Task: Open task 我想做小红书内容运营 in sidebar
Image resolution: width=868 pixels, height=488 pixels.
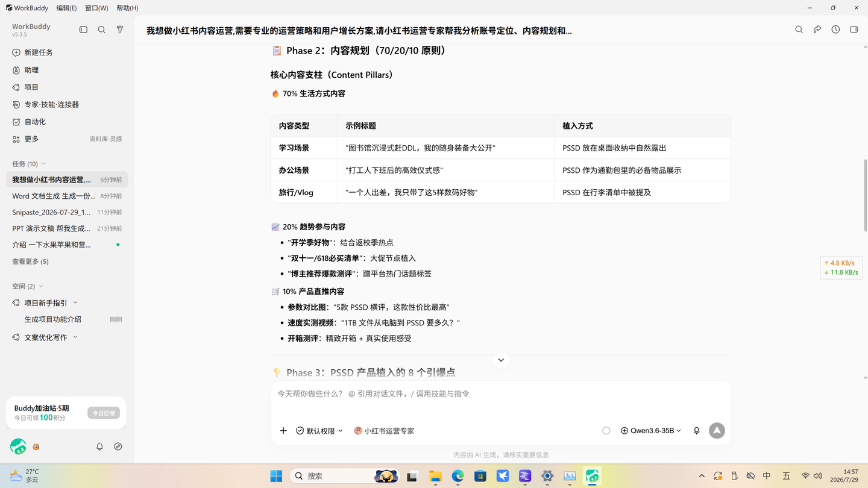Action: [x=67, y=180]
